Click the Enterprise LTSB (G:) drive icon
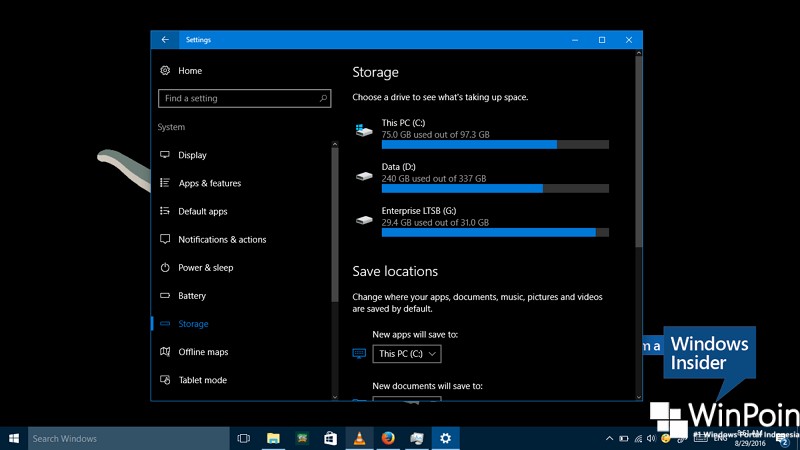The image size is (800, 450). click(364, 220)
